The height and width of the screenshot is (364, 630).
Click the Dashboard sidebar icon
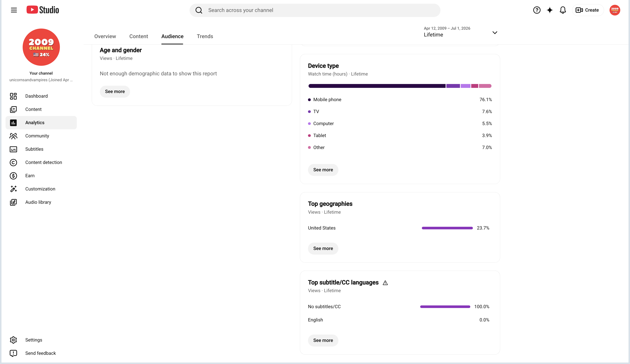[13, 96]
